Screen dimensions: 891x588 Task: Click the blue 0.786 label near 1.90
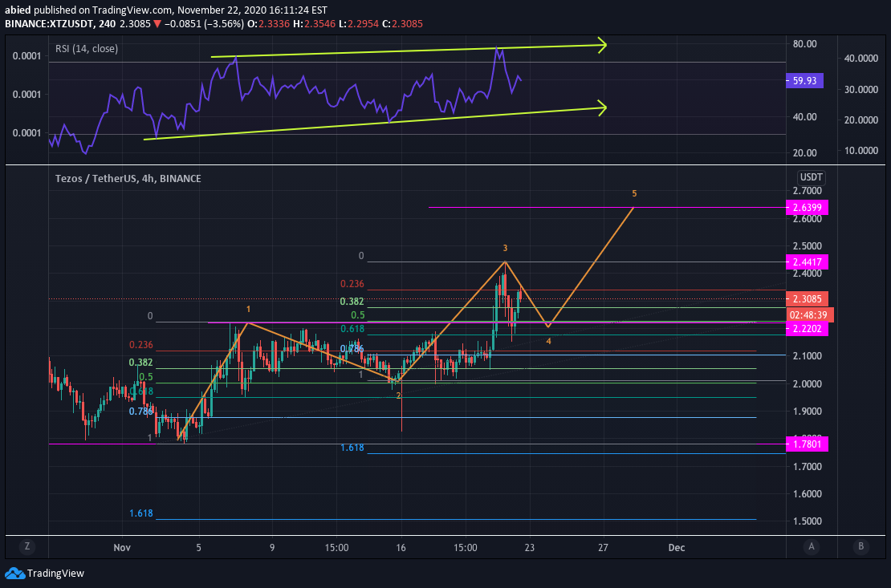click(141, 412)
